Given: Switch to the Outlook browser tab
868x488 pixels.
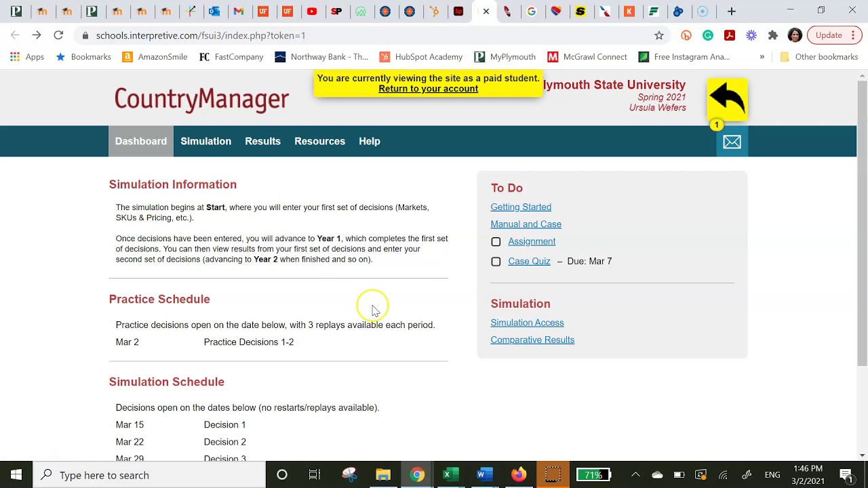Looking at the screenshot, I should pos(214,12).
